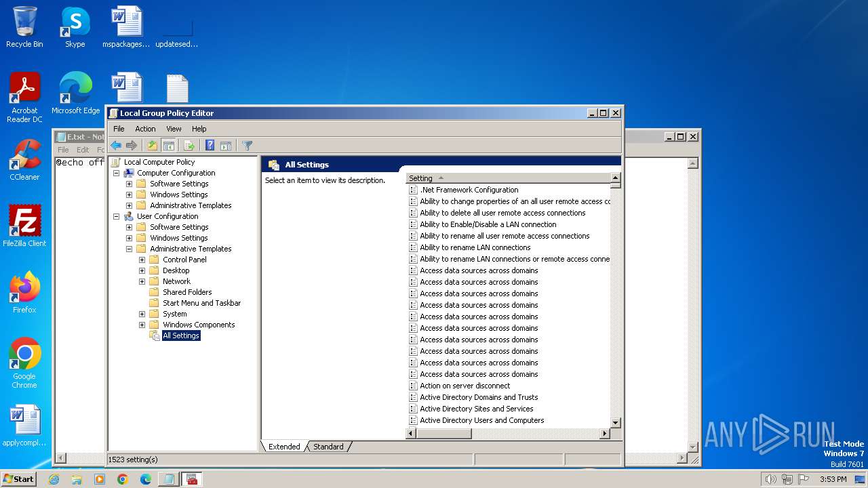
Task: Select 'Active Directory Domains and Trusts' setting
Action: click(x=479, y=397)
